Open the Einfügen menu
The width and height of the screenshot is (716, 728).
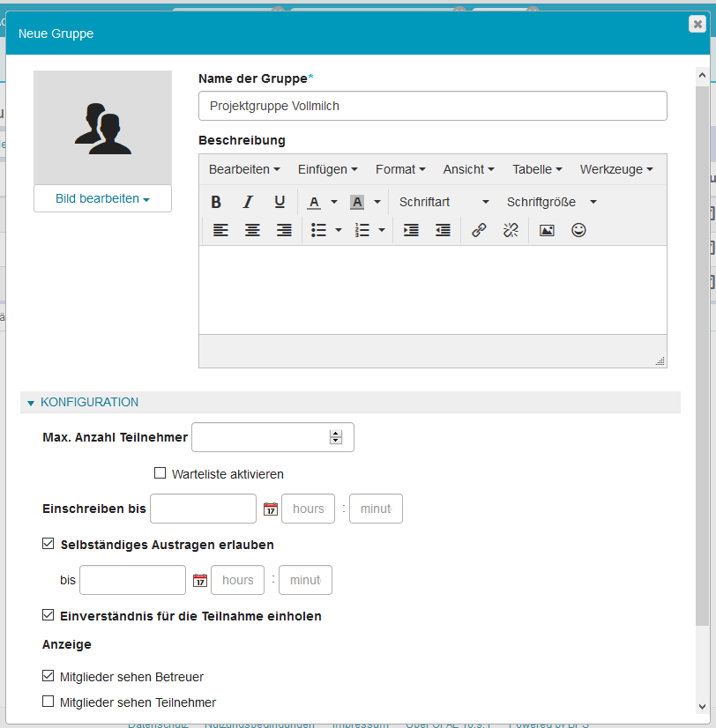(x=327, y=169)
